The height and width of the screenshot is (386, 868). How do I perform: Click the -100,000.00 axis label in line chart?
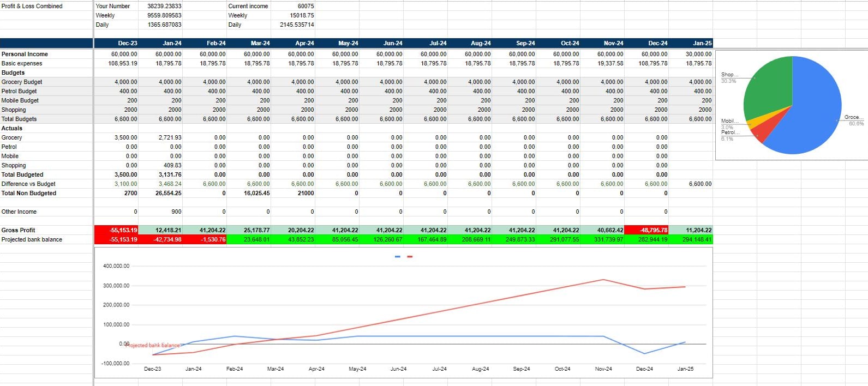(x=116, y=364)
